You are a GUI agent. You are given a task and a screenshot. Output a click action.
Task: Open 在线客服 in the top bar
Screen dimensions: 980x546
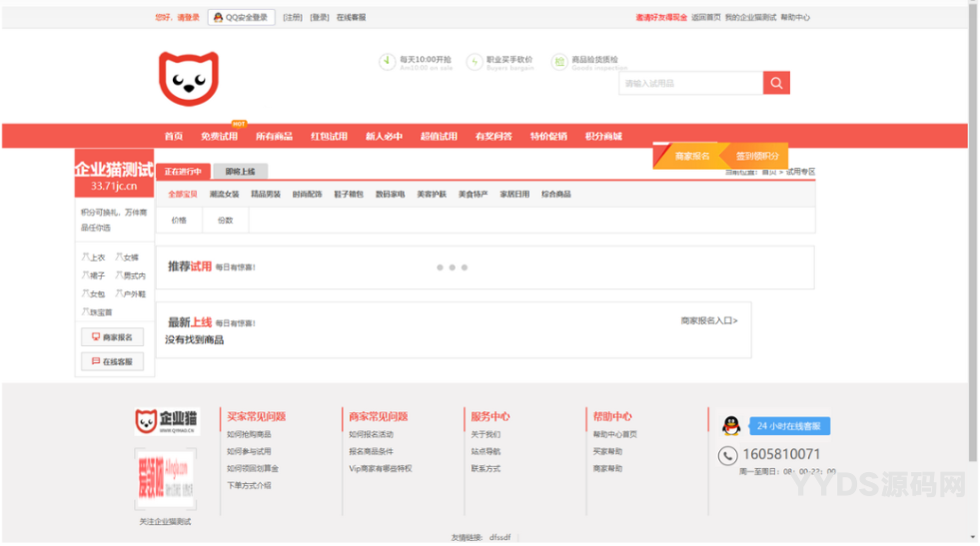tap(352, 18)
